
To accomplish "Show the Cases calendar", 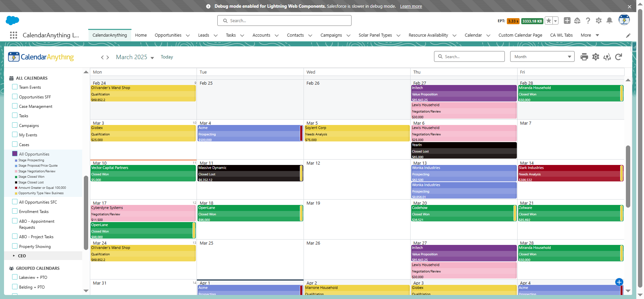I will (x=15, y=144).
